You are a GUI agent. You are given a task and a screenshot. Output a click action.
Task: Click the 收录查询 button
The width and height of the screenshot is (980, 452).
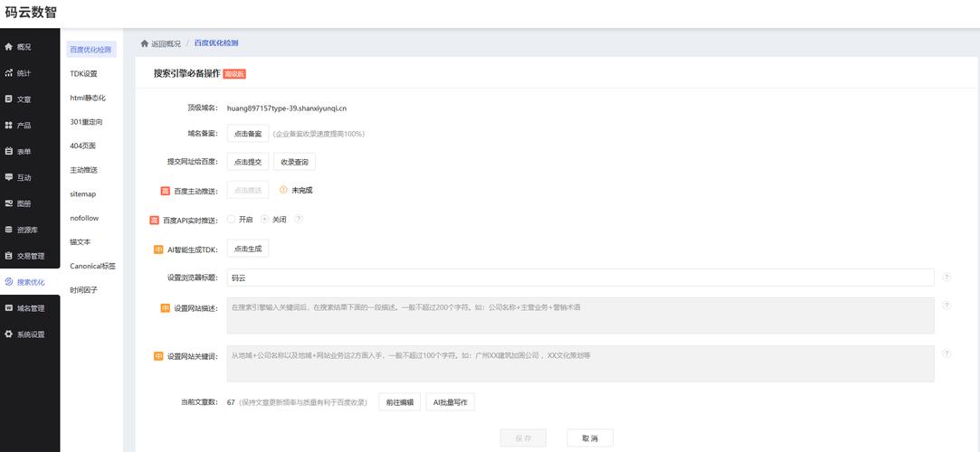click(x=294, y=163)
